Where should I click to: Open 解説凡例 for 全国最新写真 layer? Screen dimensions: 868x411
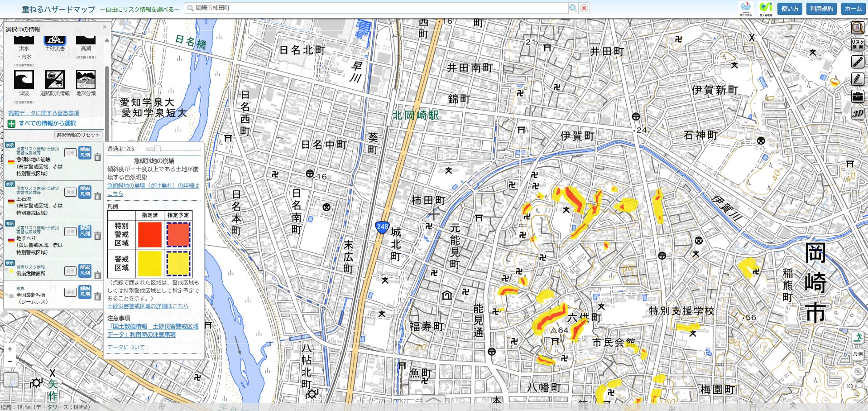[x=85, y=291]
